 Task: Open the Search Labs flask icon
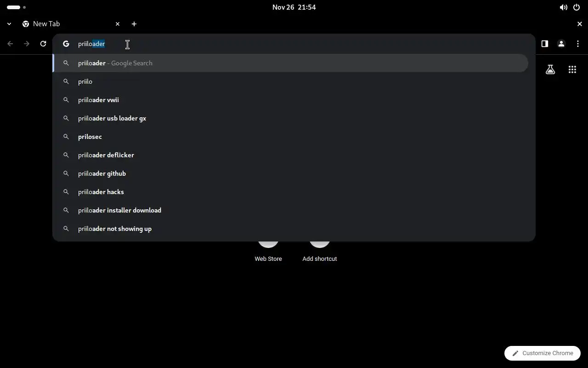[550, 69]
